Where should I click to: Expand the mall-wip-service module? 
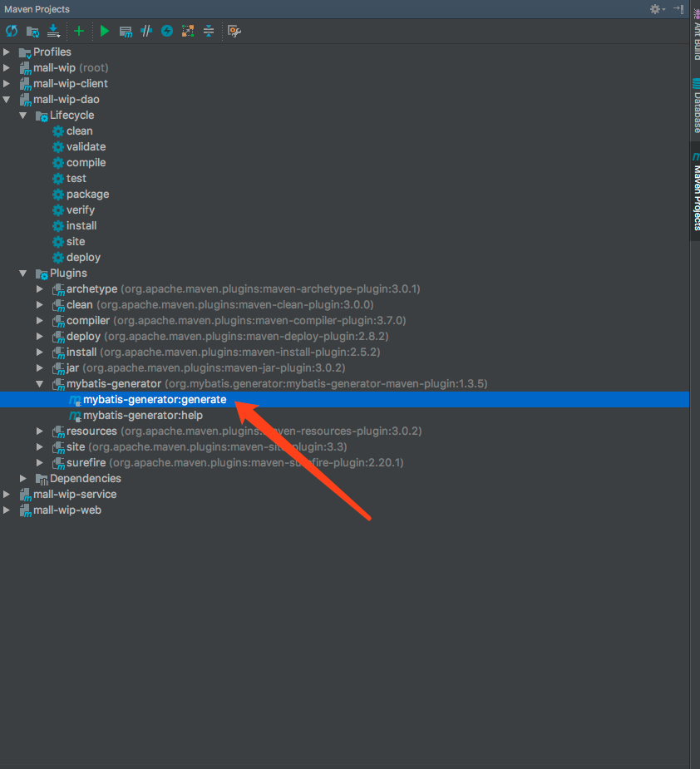(7, 495)
